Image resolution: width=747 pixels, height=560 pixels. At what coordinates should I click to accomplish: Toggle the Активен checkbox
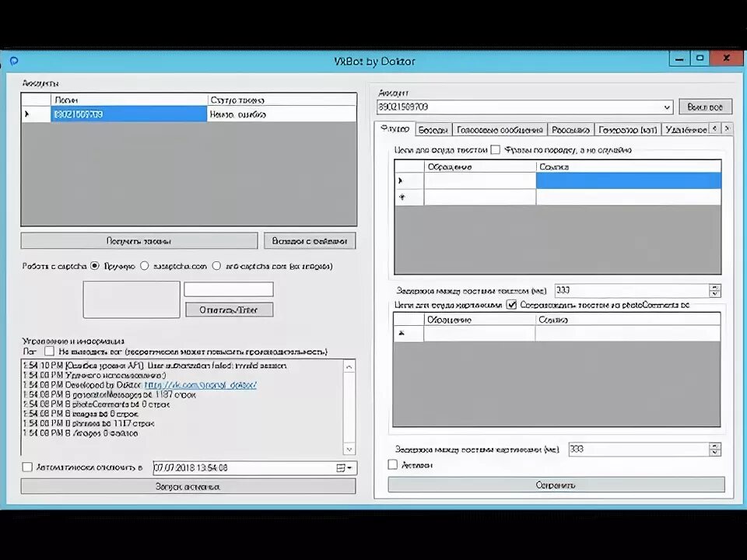click(392, 464)
